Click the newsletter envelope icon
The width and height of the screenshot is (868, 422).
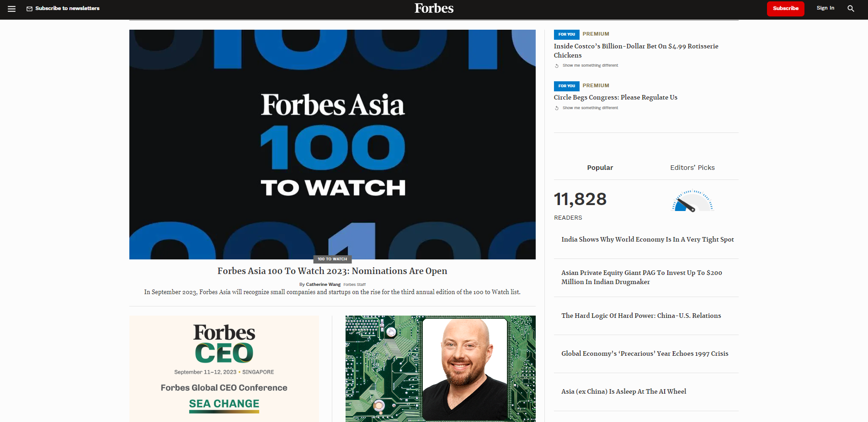pos(29,9)
